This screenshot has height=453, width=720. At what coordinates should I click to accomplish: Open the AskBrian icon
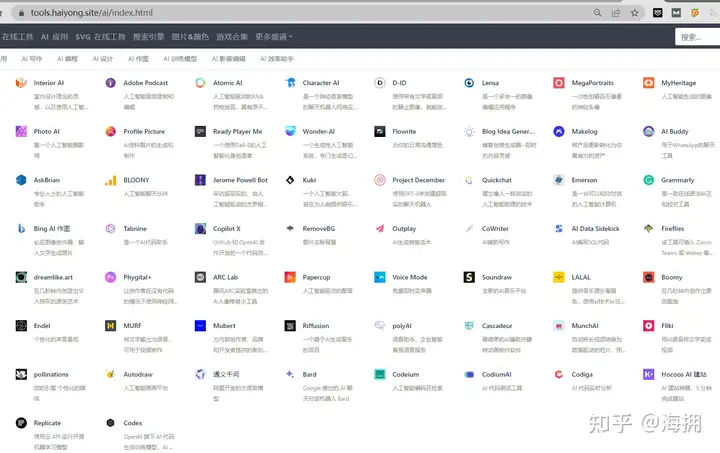coord(21,180)
